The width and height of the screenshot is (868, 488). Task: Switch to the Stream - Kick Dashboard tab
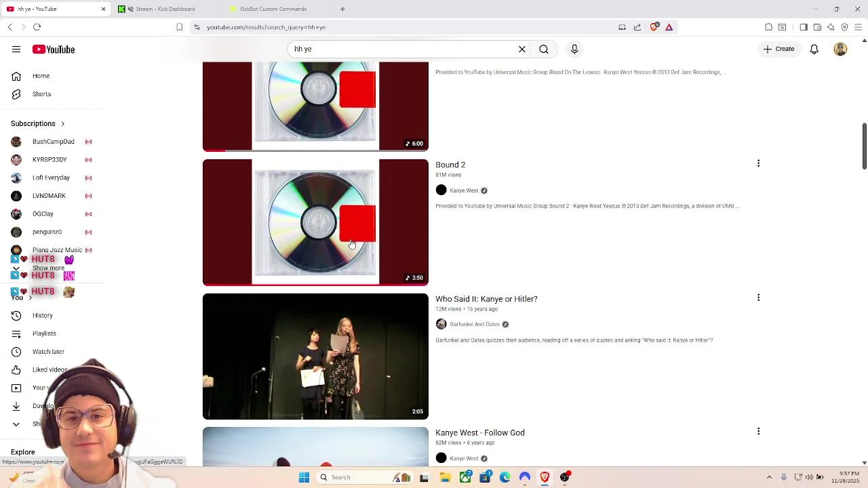(165, 9)
